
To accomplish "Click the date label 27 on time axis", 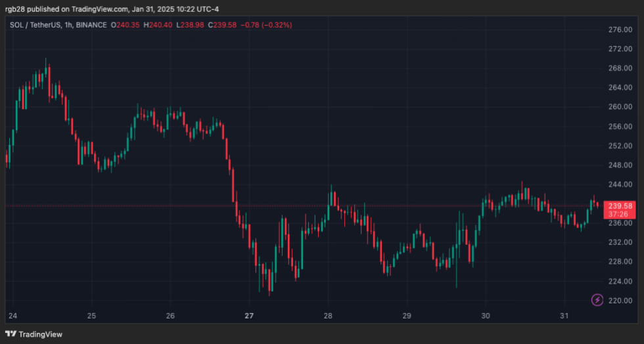I will tap(249, 316).
